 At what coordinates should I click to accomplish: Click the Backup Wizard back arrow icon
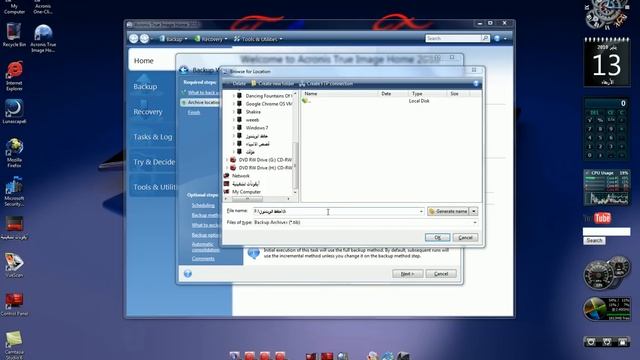tap(184, 70)
